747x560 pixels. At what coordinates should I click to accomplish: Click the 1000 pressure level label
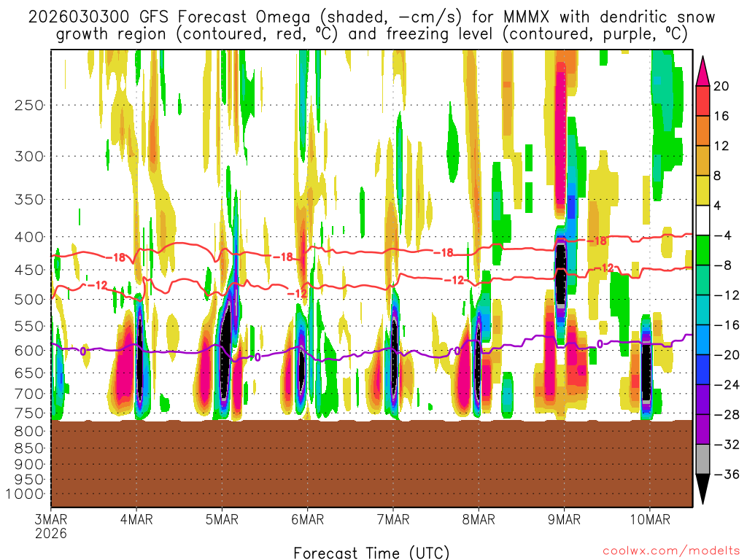click(26, 494)
